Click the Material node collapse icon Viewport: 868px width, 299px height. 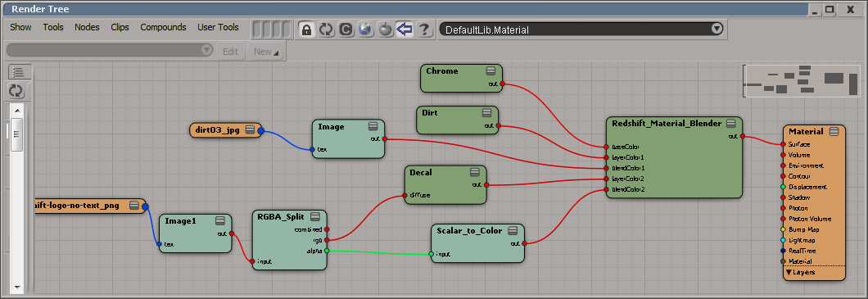(834, 131)
